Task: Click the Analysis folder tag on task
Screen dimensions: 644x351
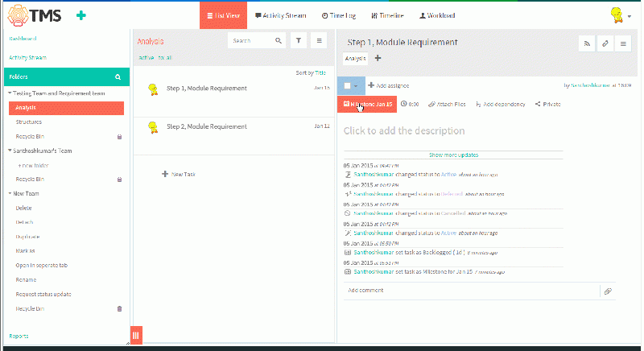Action: [x=355, y=58]
